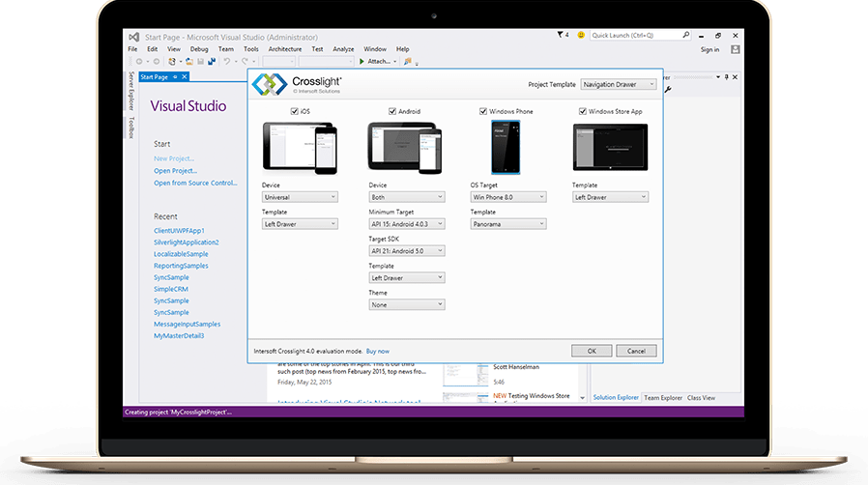Click the Undo toolbar icon
Screen dimensions: 868x485
[x=227, y=62]
